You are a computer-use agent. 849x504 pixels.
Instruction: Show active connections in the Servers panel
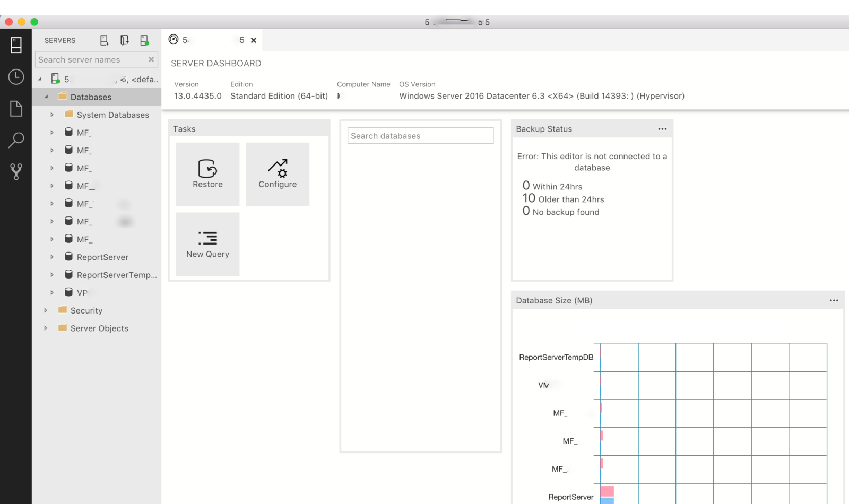(144, 40)
